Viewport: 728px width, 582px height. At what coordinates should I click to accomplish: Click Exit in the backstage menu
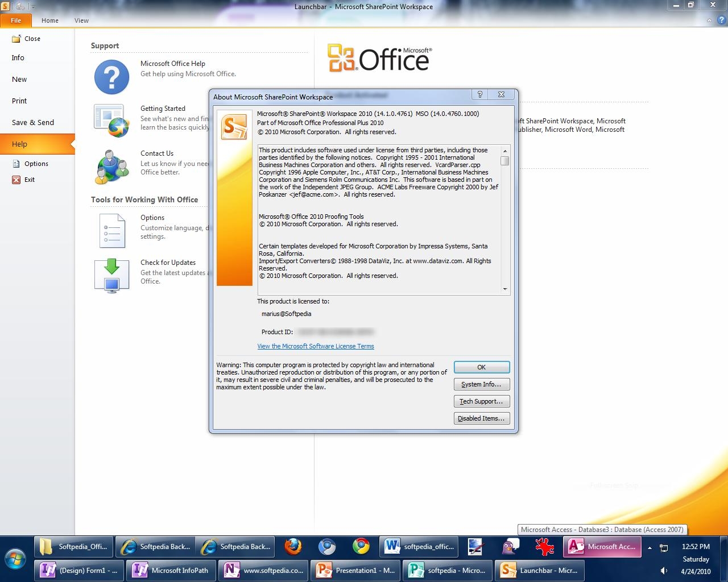click(x=23, y=180)
